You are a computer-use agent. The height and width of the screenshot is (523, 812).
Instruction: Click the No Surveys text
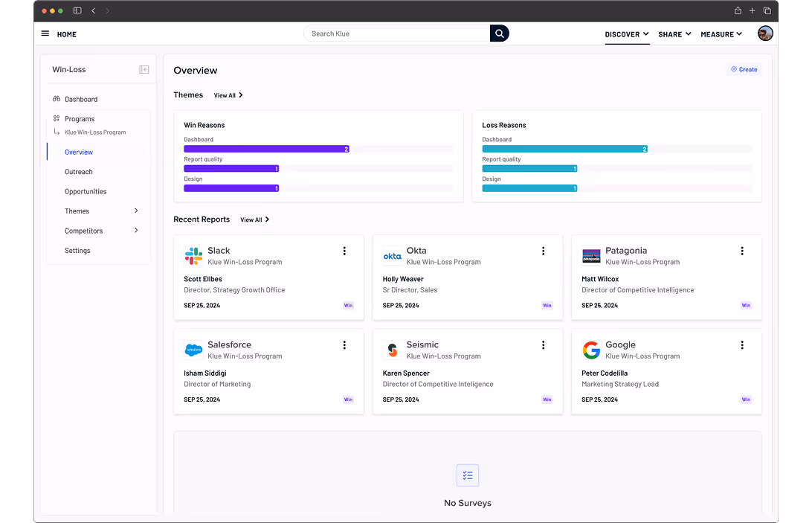[x=468, y=503]
